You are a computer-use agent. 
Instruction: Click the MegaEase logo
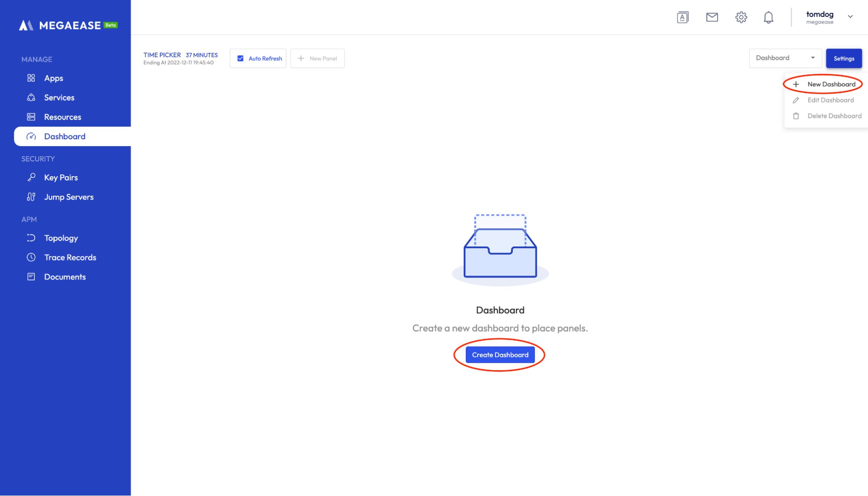(x=68, y=25)
